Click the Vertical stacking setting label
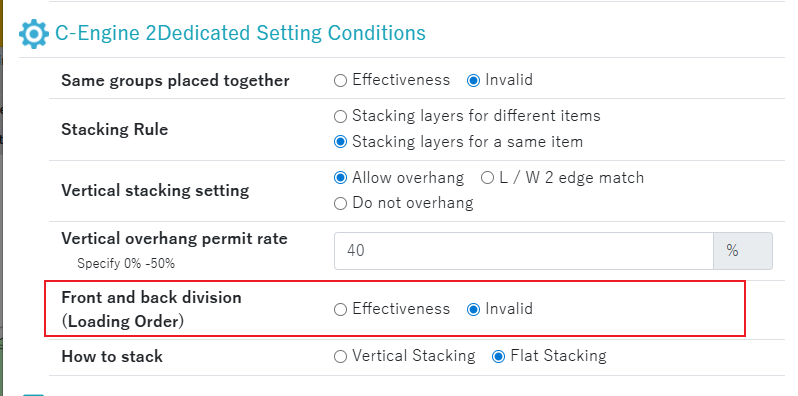798x396 pixels. (x=155, y=190)
